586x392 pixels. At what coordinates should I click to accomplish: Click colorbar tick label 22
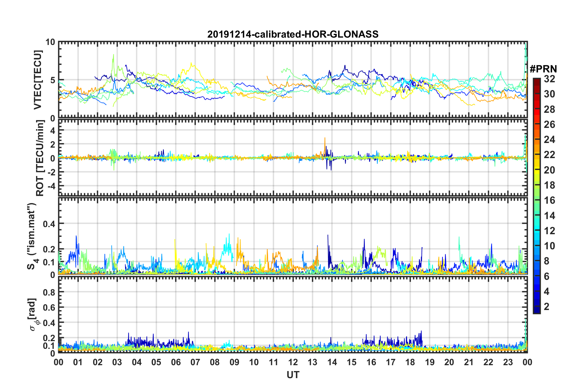549,155
